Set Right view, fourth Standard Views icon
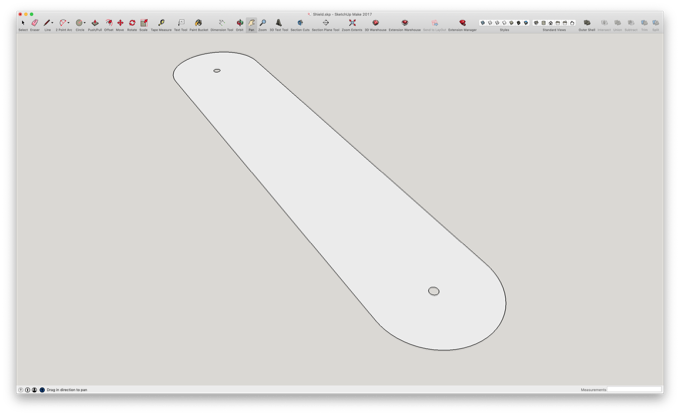The width and height of the screenshot is (680, 415). 558,23
